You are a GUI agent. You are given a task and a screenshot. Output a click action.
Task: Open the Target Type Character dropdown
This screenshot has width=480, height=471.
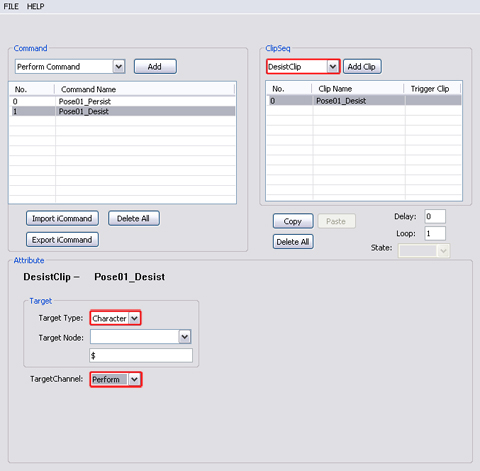134,318
